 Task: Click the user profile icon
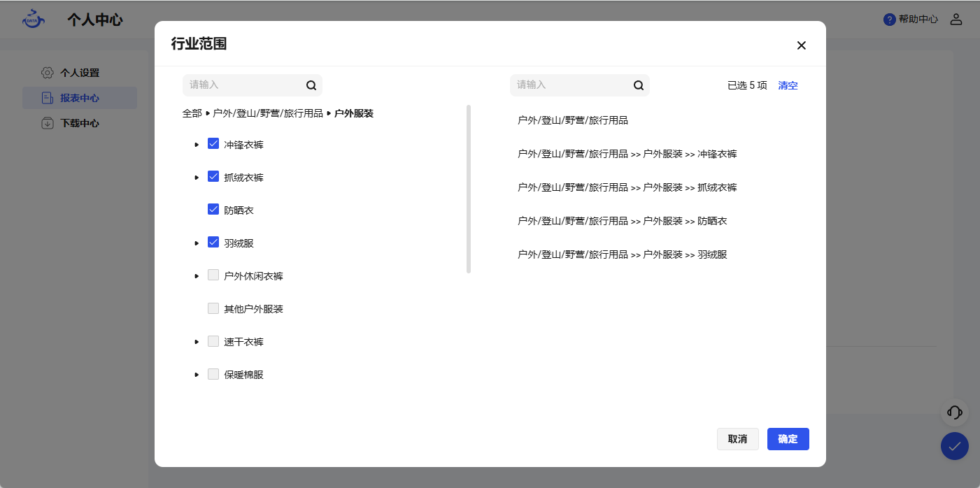956,20
